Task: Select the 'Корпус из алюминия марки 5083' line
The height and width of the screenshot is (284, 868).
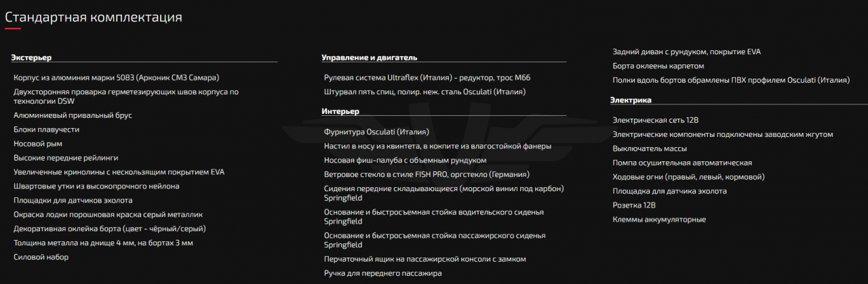Action: tap(116, 77)
